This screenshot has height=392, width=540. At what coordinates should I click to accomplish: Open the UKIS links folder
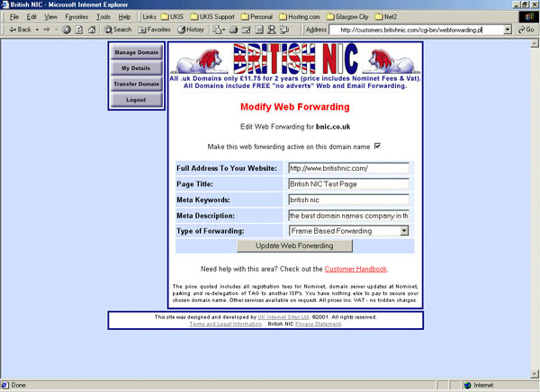pos(173,16)
